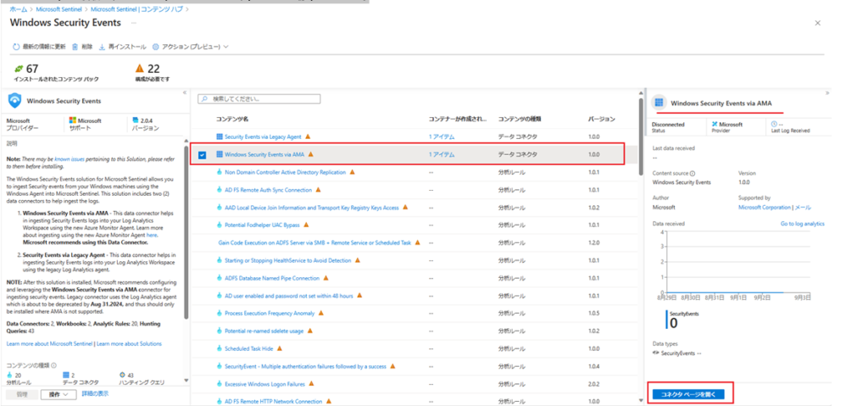Click the データ コネクタ count icon in left pane

[x=65, y=375]
